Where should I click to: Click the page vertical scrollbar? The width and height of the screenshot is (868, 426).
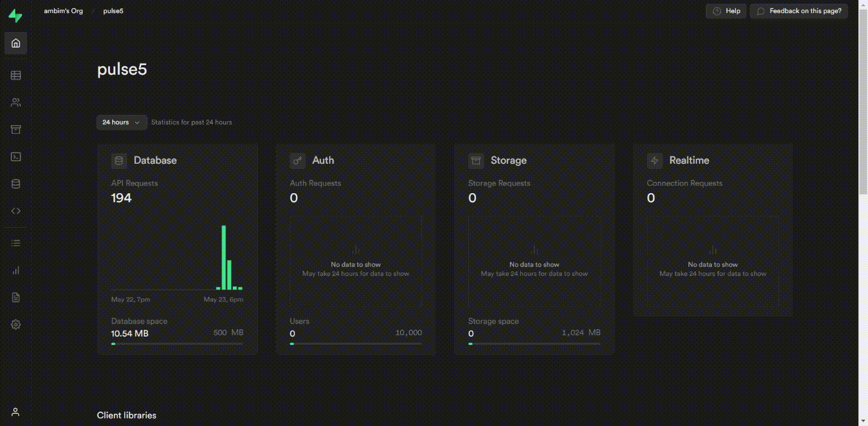[863, 102]
